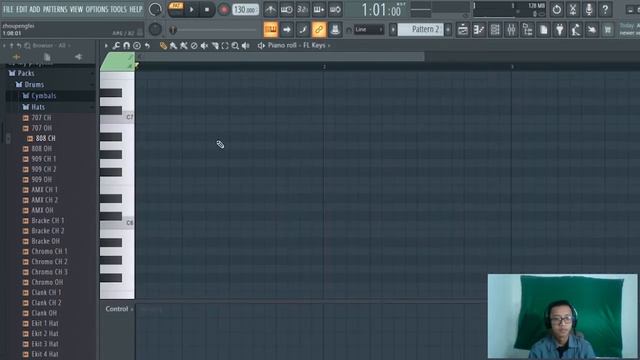Image resolution: width=640 pixels, height=360 pixels.
Task: Open the Browser tree view toolbar icon
Action: (x=527, y=29)
